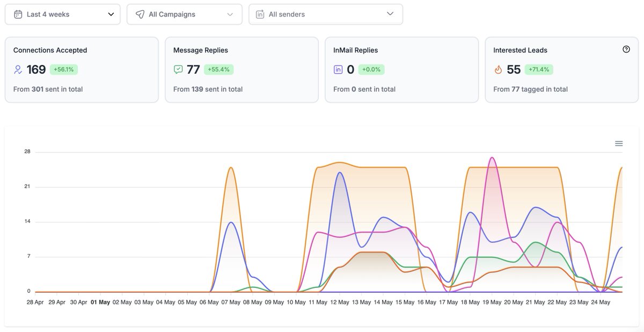This screenshot has height=332, width=644.
Task: Click the 16 May axis label
Action: click(x=427, y=302)
